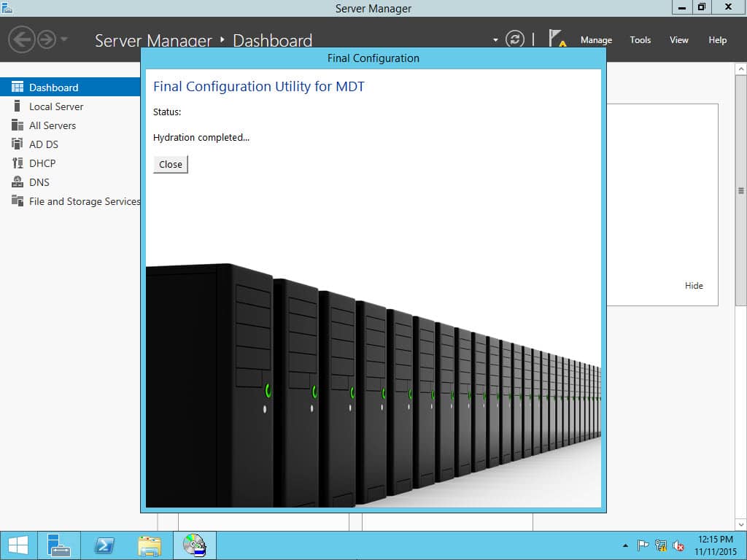Open the notifications flag with warning
This screenshot has height=560, width=747.
click(557, 39)
